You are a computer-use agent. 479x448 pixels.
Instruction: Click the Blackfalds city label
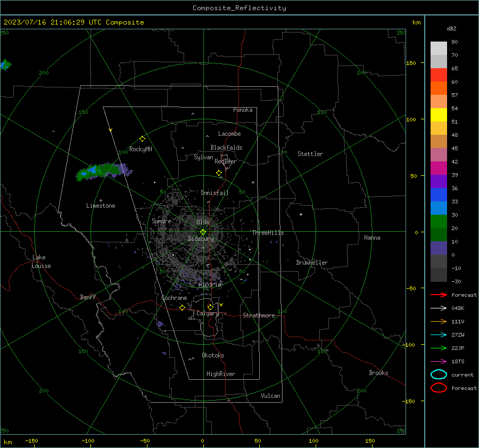tap(226, 148)
